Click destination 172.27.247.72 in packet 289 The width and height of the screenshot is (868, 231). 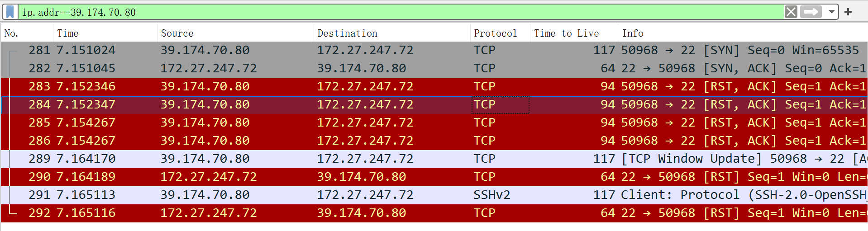click(x=365, y=159)
